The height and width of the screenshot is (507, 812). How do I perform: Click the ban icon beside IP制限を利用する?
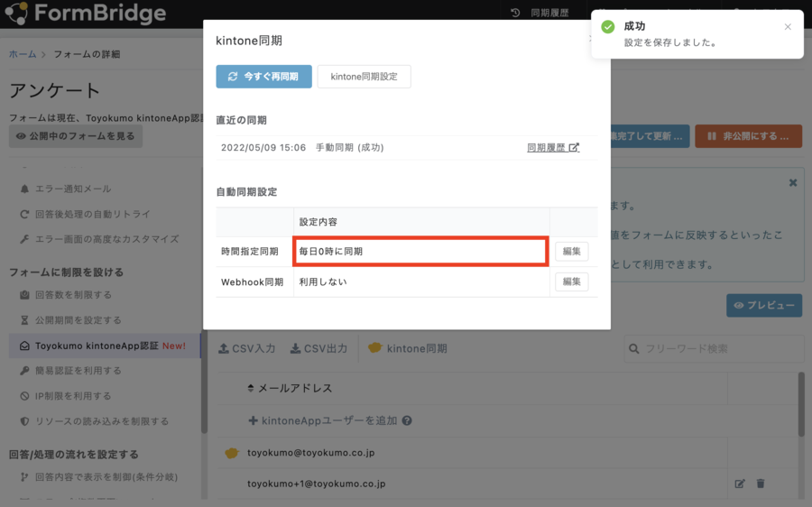pyautogui.click(x=24, y=396)
